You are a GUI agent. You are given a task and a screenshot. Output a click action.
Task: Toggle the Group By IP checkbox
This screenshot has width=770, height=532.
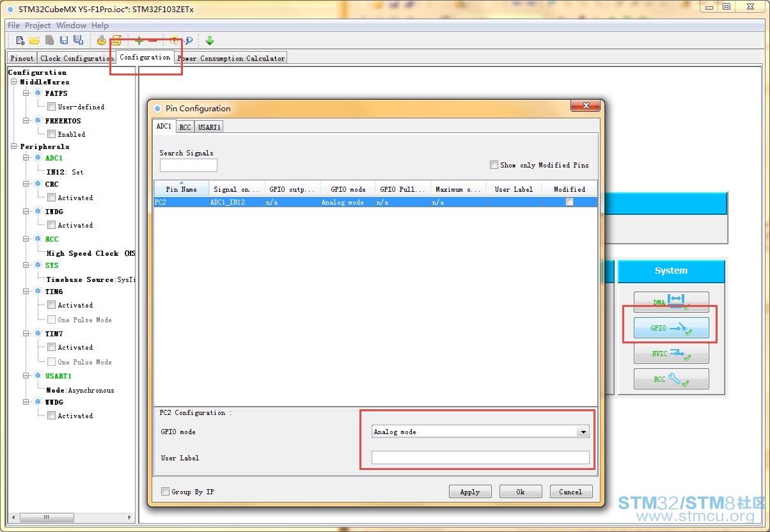pyautogui.click(x=165, y=492)
